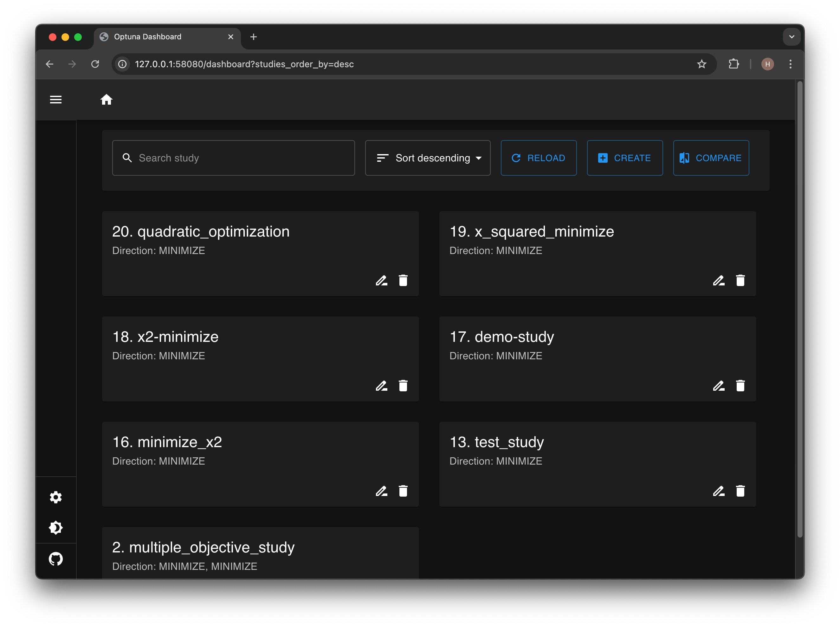Open the browser tab search chevron
Viewport: 840px width, 626px height.
point(792,37)
